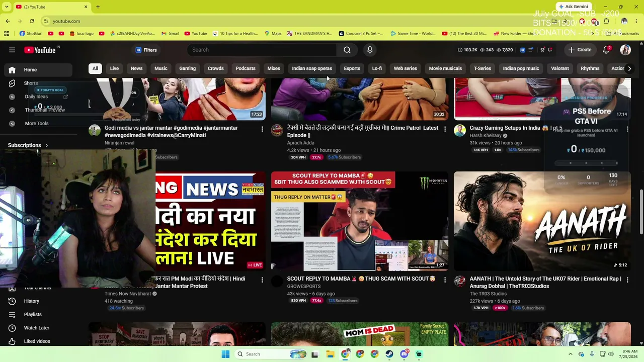
Task: Click the search magnifier button
Action: 347,50
